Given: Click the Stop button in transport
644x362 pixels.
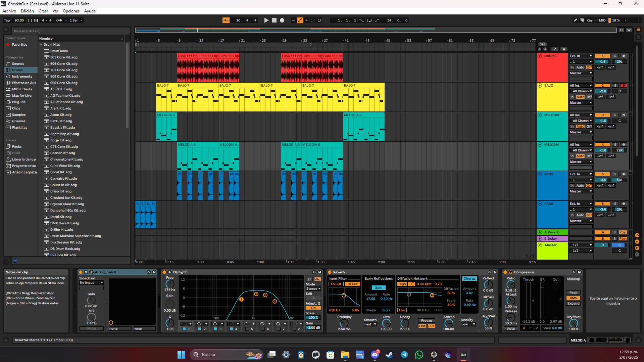Looking at the screenshot, I should pyautogui.click(x=274, y=20).
